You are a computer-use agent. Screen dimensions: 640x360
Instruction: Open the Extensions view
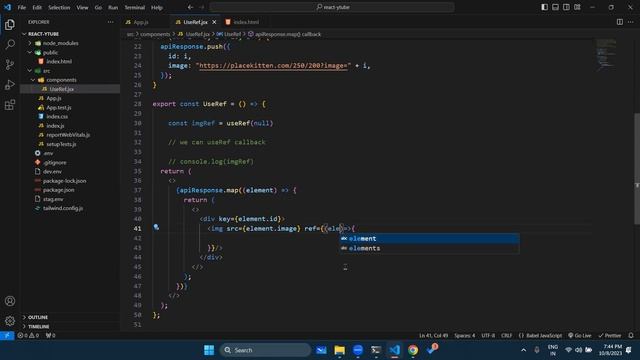pyautogui.click(x=10, y=105)
